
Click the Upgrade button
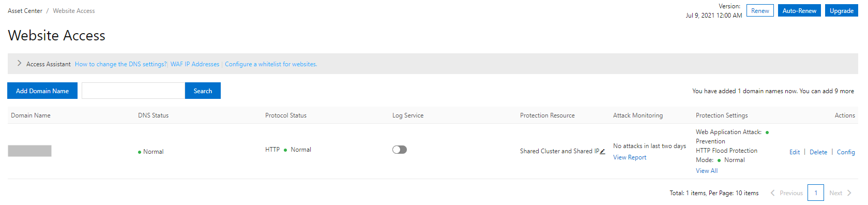click(842, 10)
